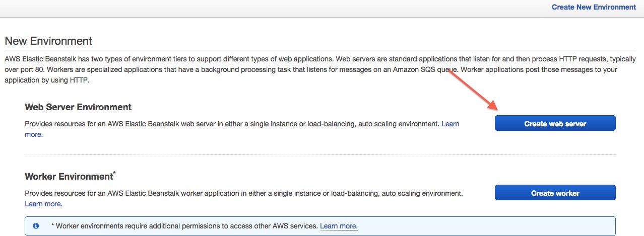Image resolution: width=644 pixels, height=236 pixels.
Task: Click the Create New Environment link
Action: pos(594,7)
